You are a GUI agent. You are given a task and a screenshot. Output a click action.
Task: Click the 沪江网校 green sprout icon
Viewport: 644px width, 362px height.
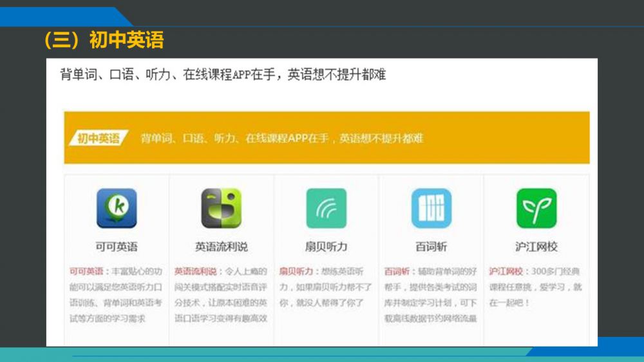[x=536, y=208]
